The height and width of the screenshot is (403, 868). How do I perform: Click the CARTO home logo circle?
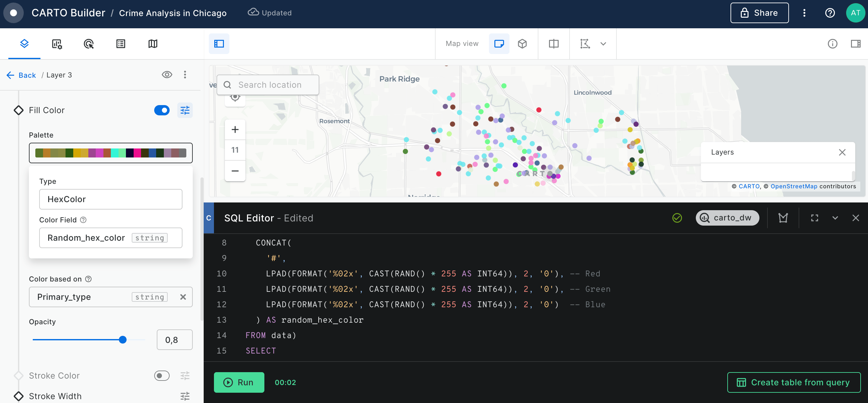(x=13, y=13)
